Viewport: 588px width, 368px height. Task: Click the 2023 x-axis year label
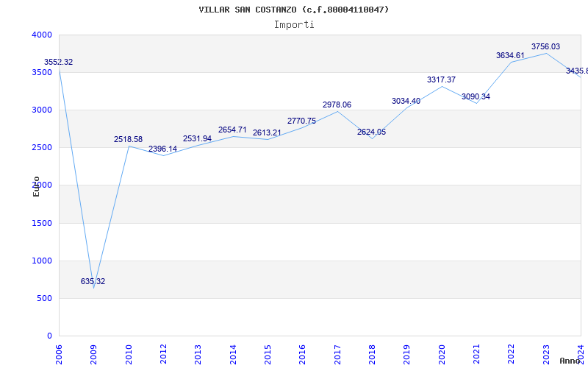(x=545, y=353)
